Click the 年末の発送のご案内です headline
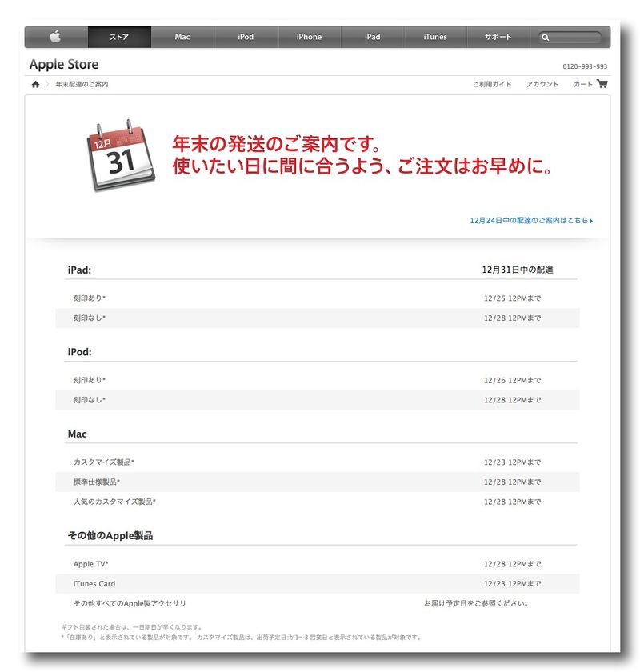Viewport: 640px width, 672px height. click(x=277, y=143)
